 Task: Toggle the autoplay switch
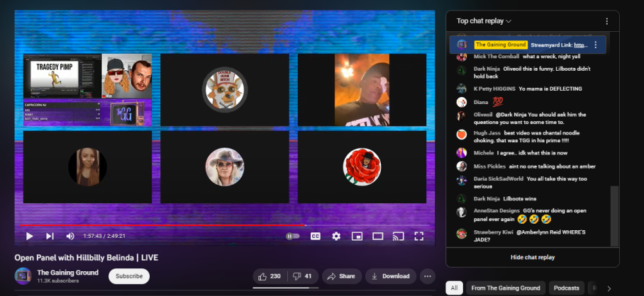[x=292, y=236]
